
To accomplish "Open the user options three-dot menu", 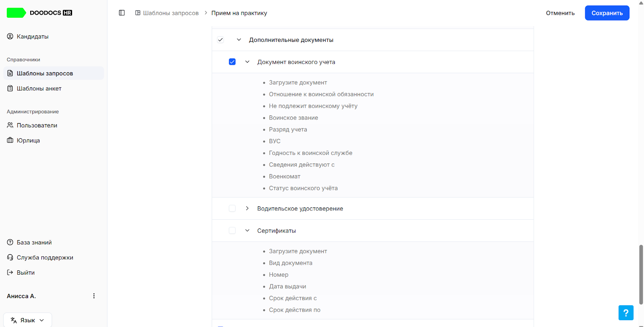I will [94, 296].
